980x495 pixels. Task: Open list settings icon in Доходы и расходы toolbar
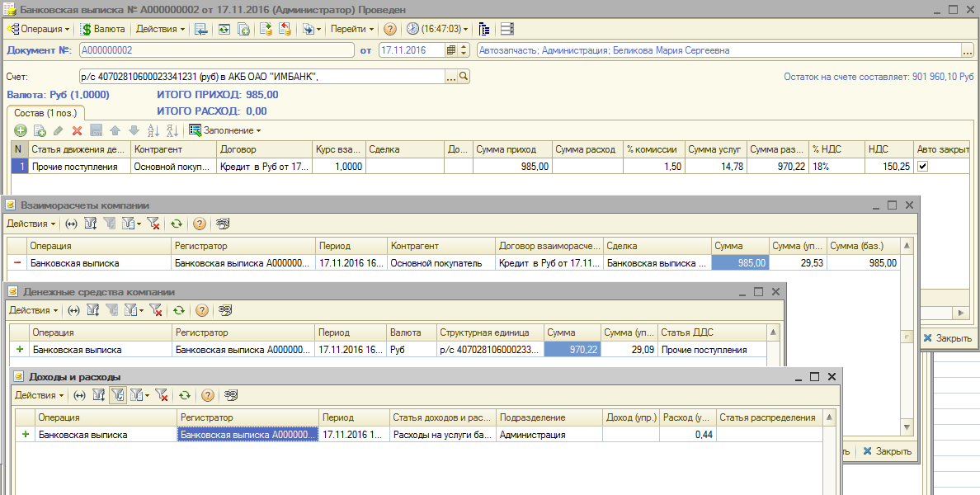[x=231, y=395]
